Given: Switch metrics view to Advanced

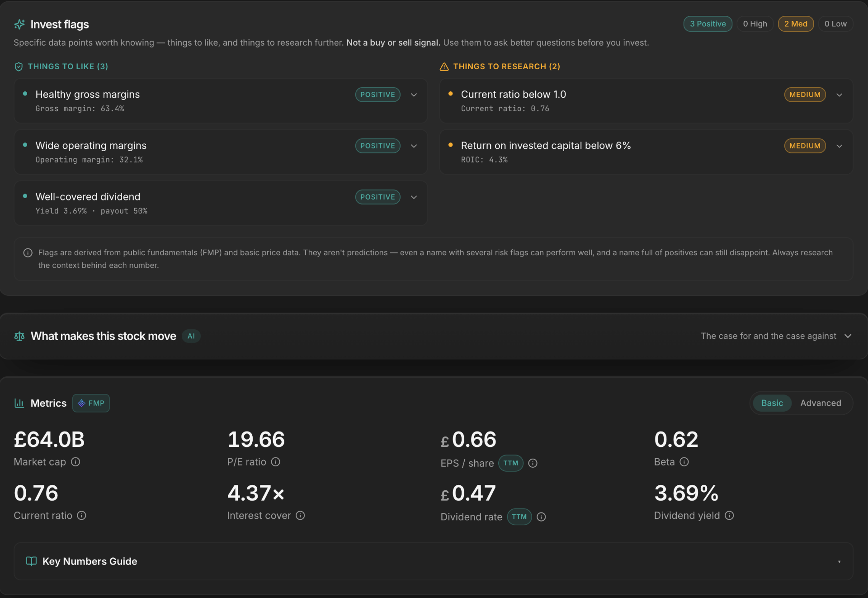Looking at the screenshot, I should click(821, 403).
